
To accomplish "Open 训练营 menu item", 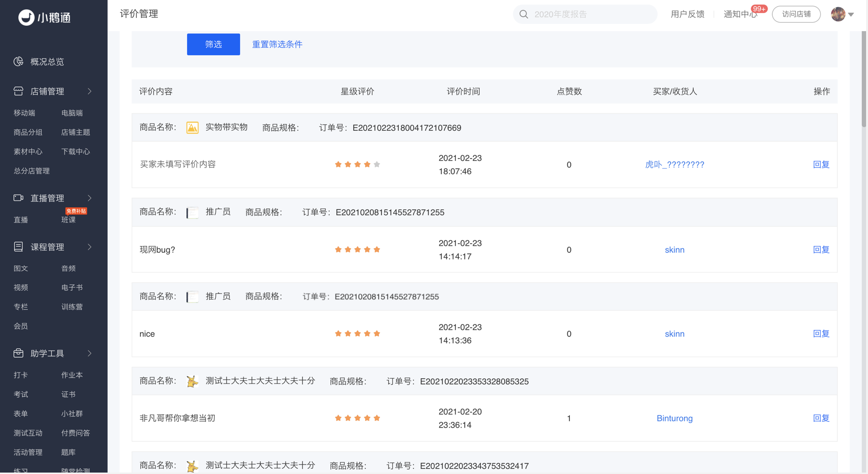I will 72,306.
